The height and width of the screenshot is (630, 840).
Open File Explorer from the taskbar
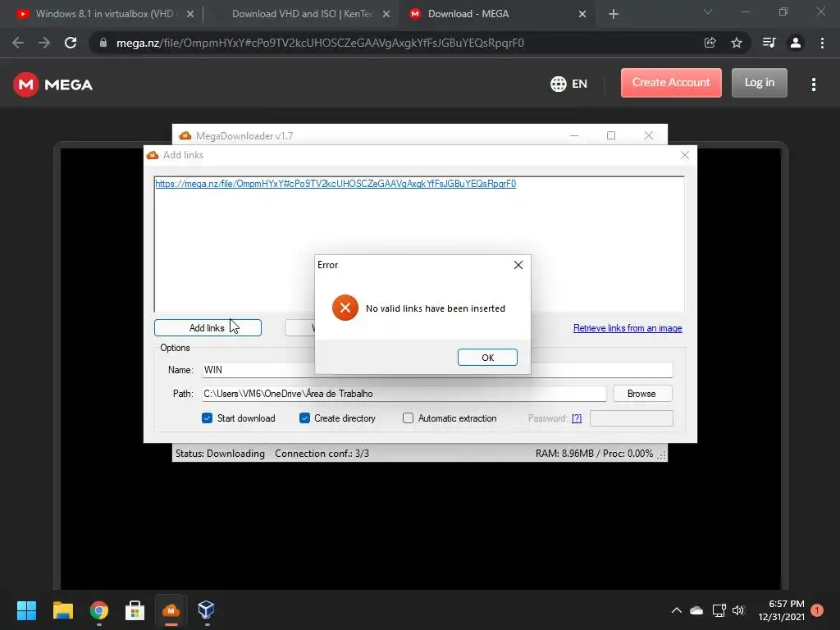[x=62, y=610]
